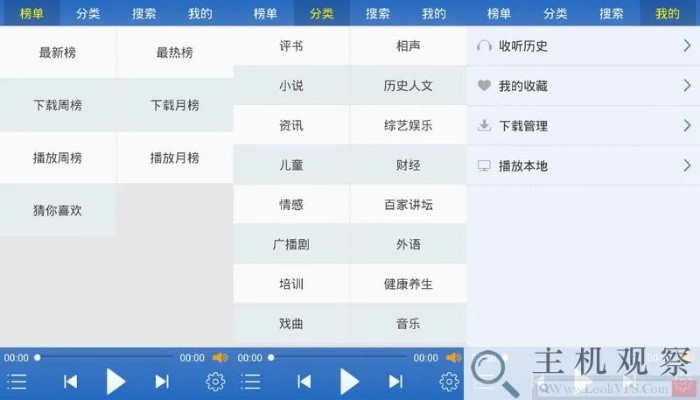Screen dimensions: 700x400
Task: Seek using the 分类 screen progress bar
Action: coord(337,358)
